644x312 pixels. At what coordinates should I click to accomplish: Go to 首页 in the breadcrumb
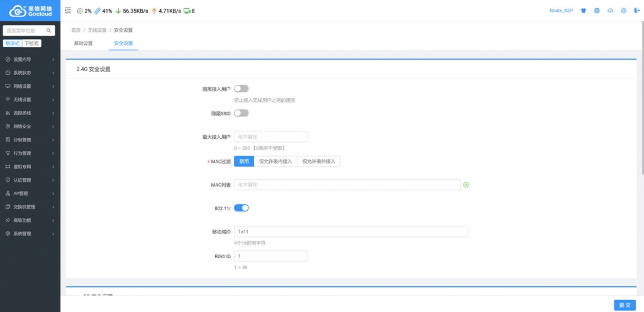76,30
